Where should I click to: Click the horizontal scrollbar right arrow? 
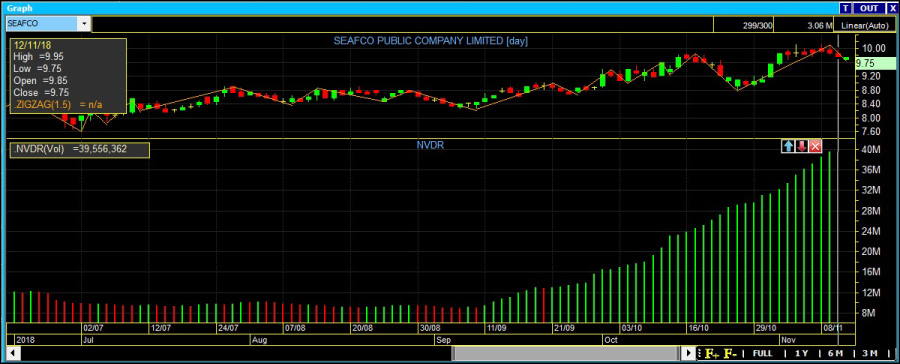click(689, 353)
